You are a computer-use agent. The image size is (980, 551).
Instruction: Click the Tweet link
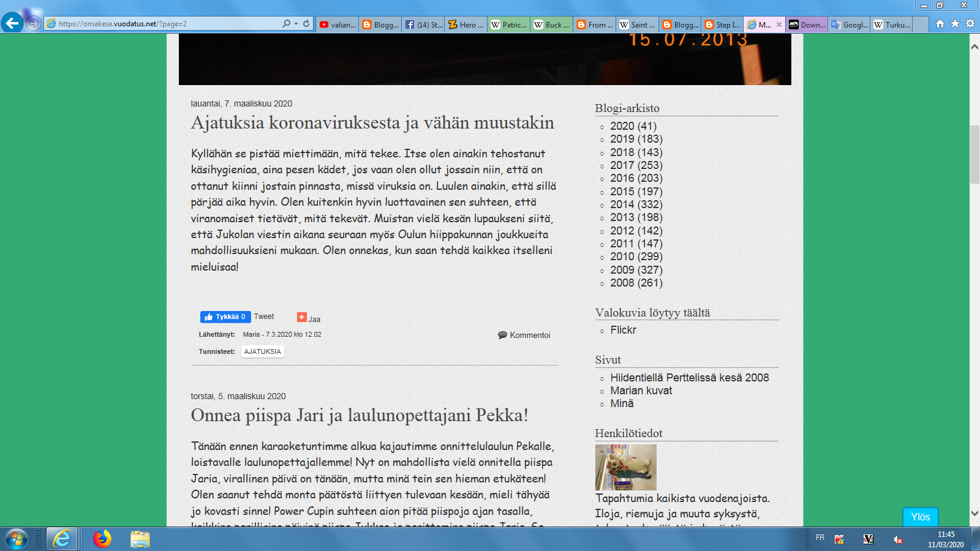[x=264, y=317]
